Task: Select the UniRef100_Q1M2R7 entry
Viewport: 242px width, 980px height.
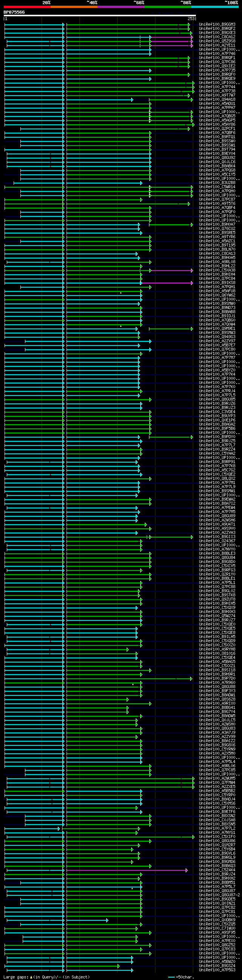Action: point(217,845)
